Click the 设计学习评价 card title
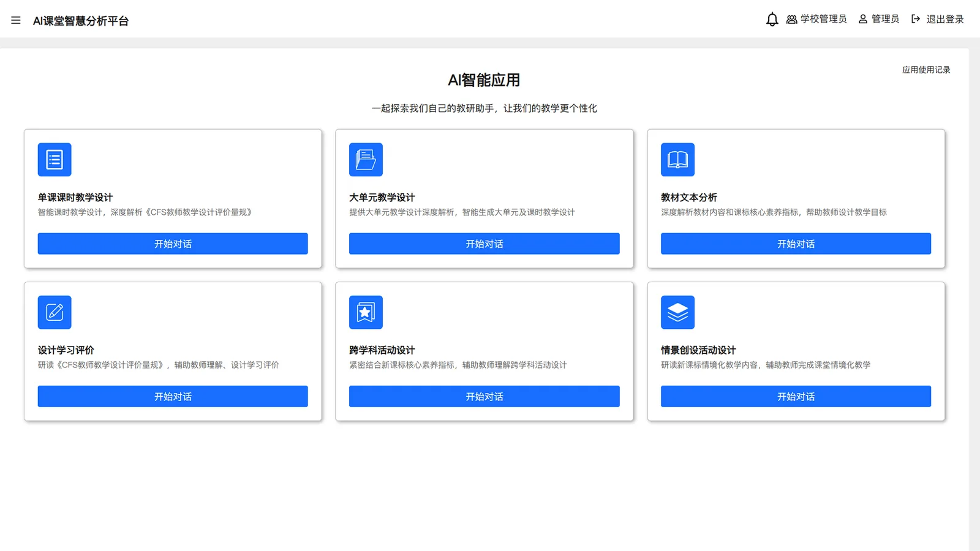Image resolution: width=980 pixels, height=551 pixels. point(66,350)
